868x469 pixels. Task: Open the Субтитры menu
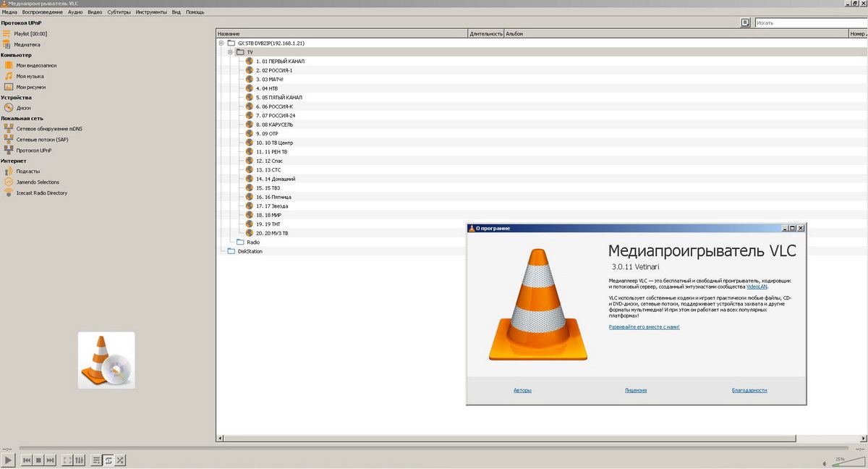(x=119, y=12)
